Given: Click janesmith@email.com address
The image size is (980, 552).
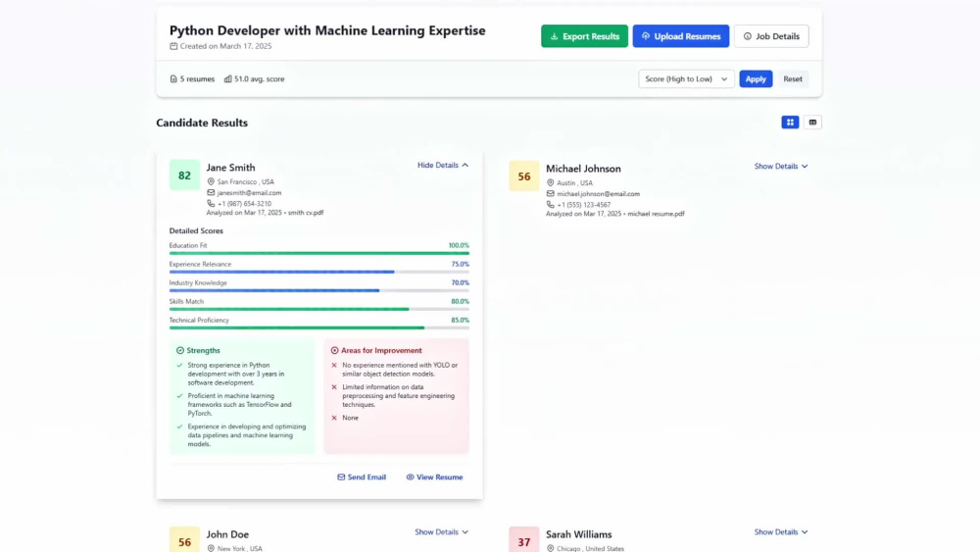Looking at the screenshot, I should pos(249,192).
